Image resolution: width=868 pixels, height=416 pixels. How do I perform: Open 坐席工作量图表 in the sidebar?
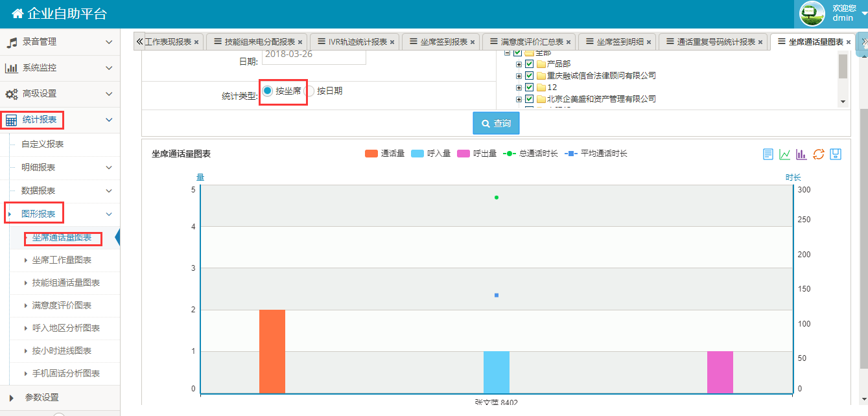62,260
